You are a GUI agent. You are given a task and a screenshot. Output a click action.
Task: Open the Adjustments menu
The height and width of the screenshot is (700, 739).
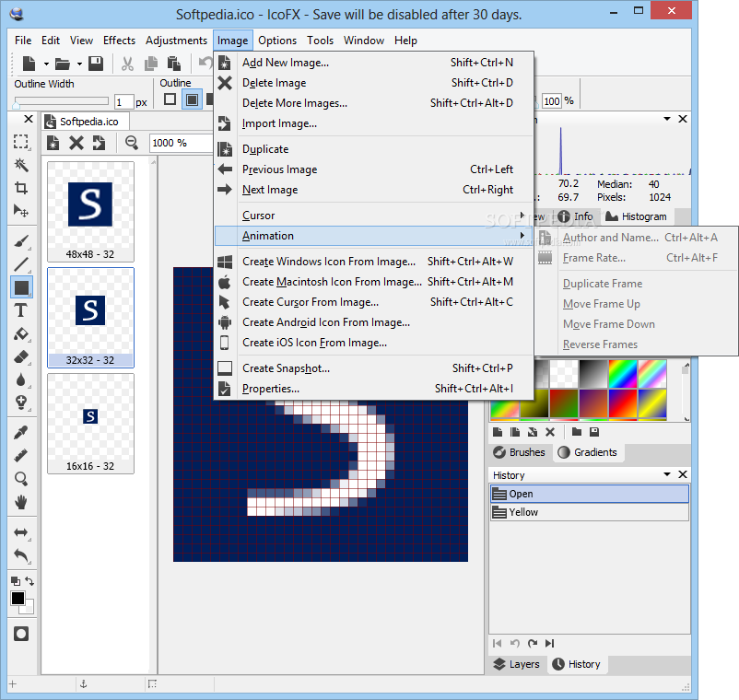[176, 41]
